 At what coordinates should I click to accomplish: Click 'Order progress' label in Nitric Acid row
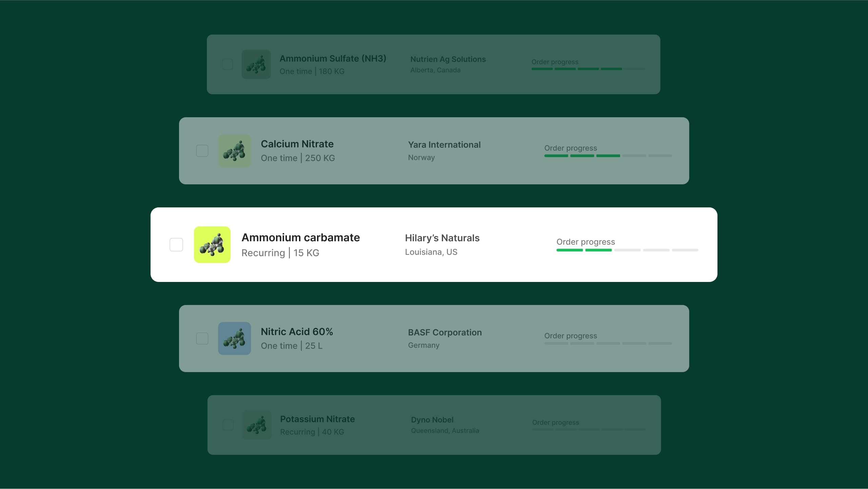click(571, 336)
